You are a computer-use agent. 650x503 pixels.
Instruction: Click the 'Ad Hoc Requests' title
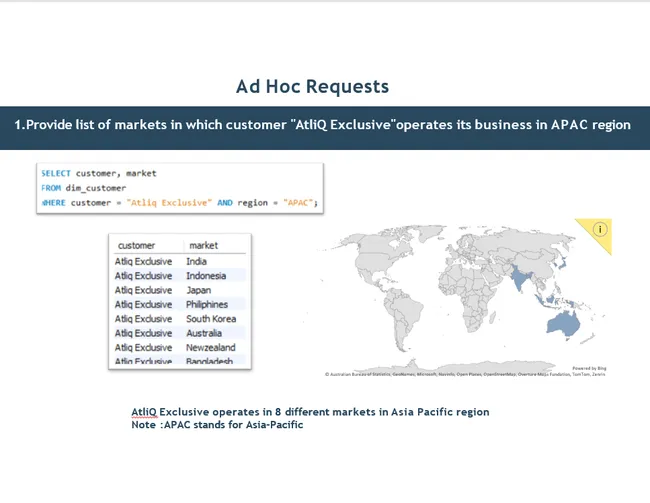(x=313, y=87)
